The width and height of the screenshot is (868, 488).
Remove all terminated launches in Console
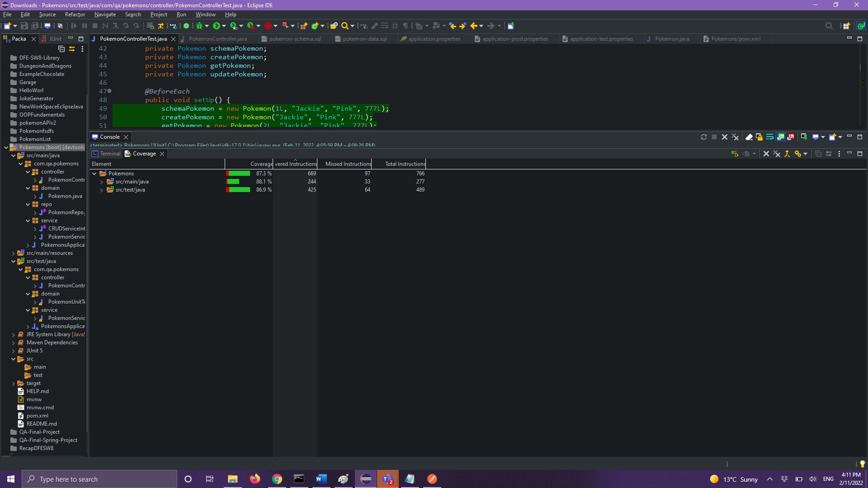(x=736, y=137)
